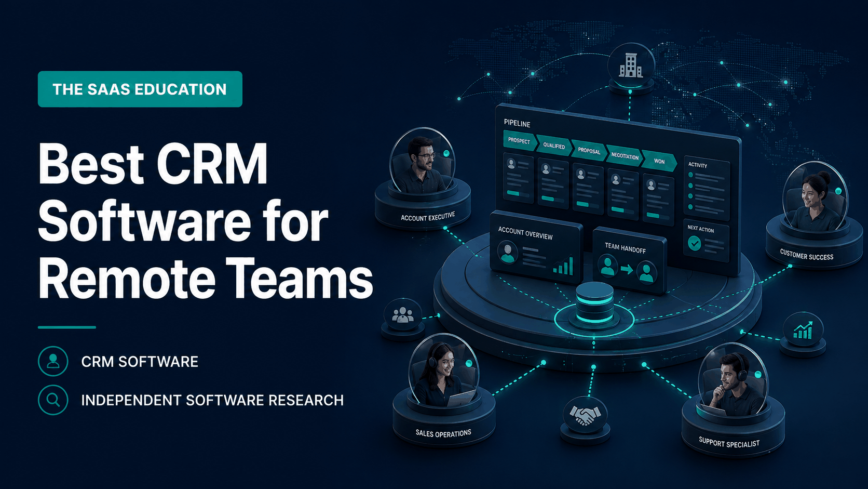
Task: Click the CRM SOFTWARE text
Action: click(140, 362)
